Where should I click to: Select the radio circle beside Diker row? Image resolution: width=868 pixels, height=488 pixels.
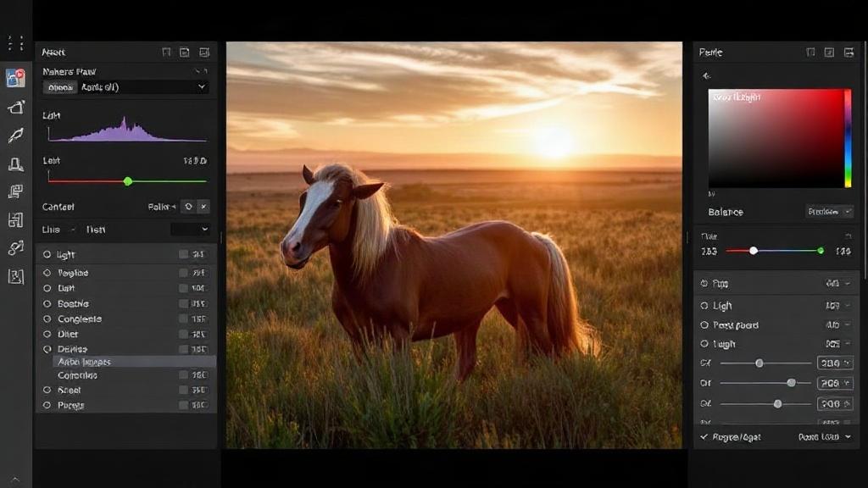point(47,334)
